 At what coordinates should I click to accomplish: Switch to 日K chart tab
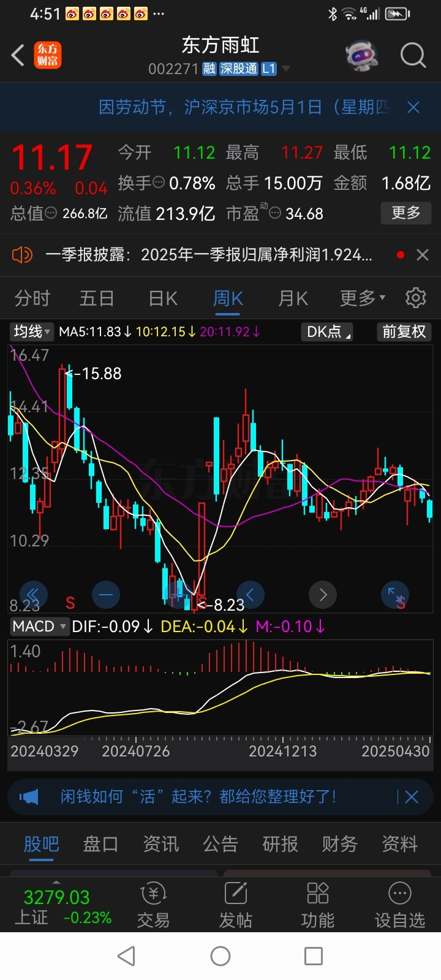pos(163,298)
